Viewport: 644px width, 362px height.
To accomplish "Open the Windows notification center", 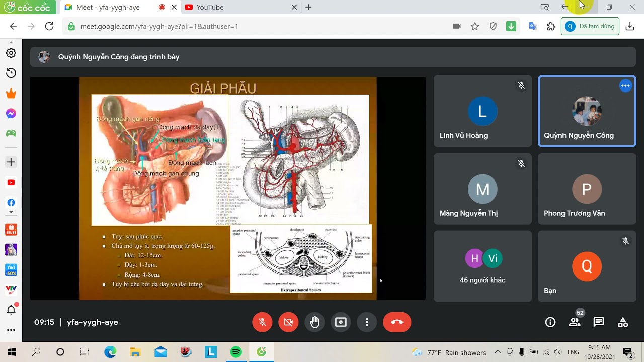I will tap(628, 352).
